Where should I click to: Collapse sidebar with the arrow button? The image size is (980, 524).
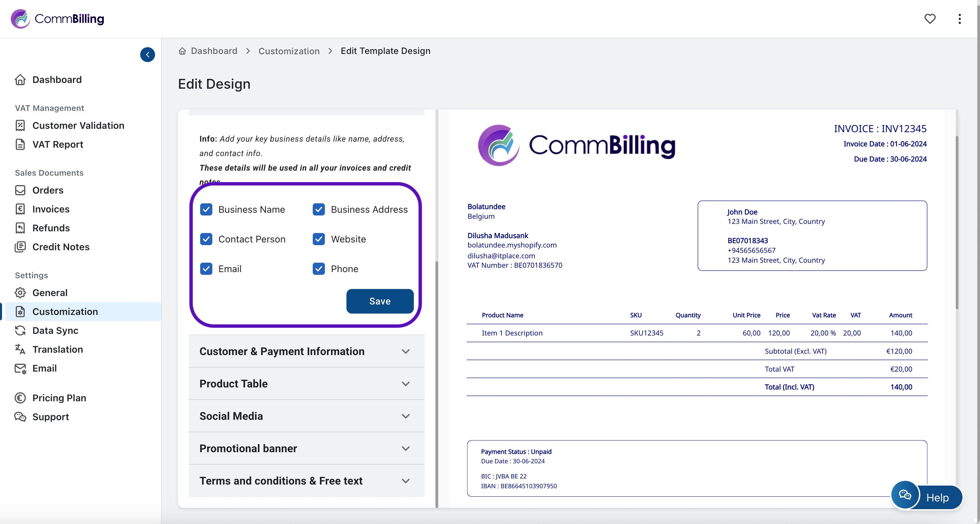point(147,54)
